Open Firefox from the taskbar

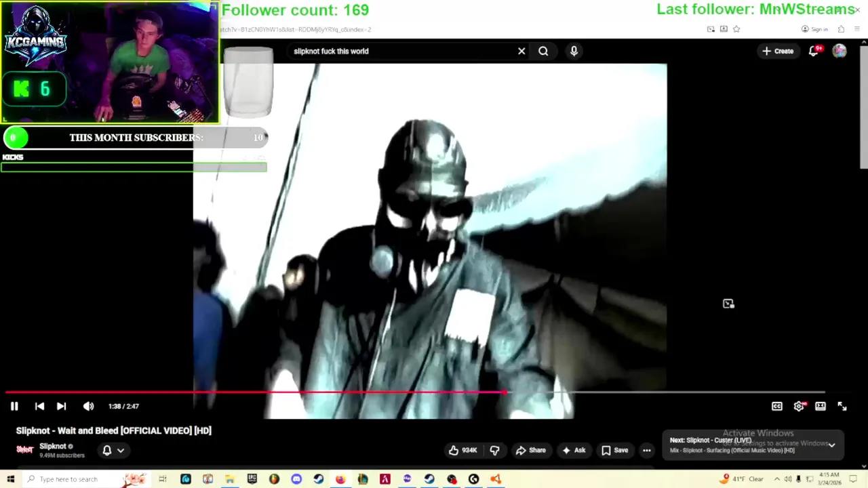(x=340, y=479)
